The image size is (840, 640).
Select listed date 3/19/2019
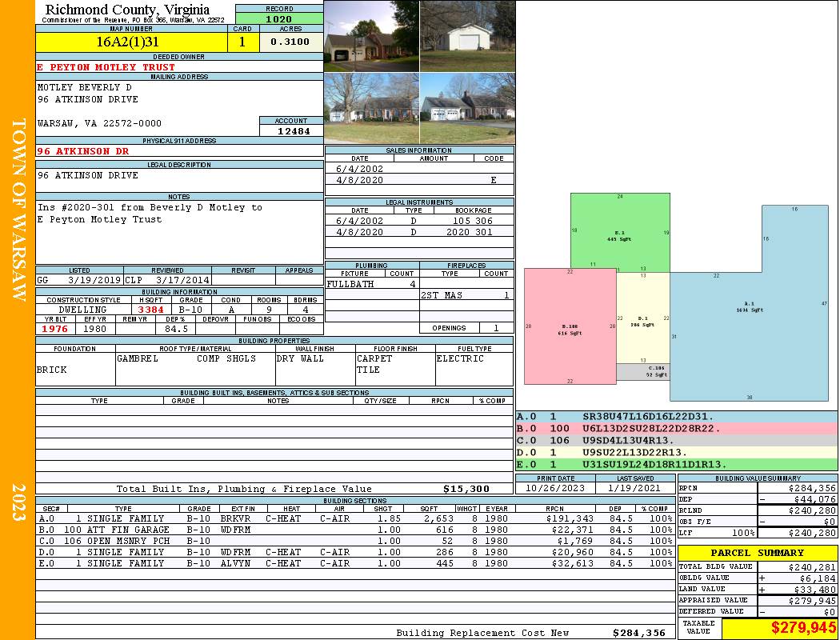pyautogui.click(x=94, y=280)
